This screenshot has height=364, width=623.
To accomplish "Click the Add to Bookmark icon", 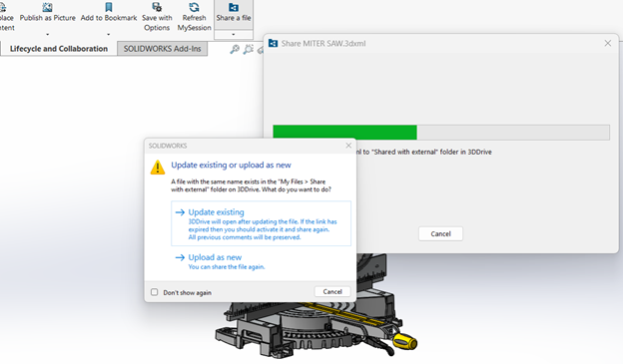I will coord(109,7).
